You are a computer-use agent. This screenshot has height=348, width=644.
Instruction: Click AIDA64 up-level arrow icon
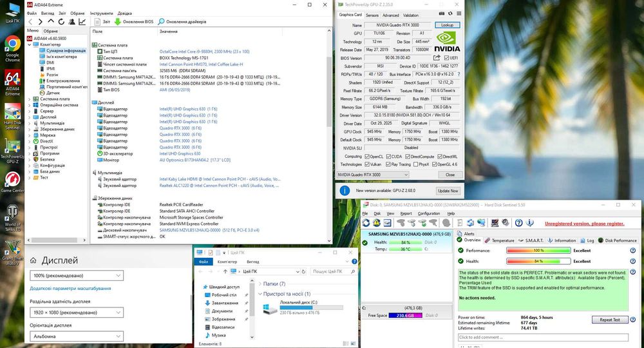coord(51,21)
